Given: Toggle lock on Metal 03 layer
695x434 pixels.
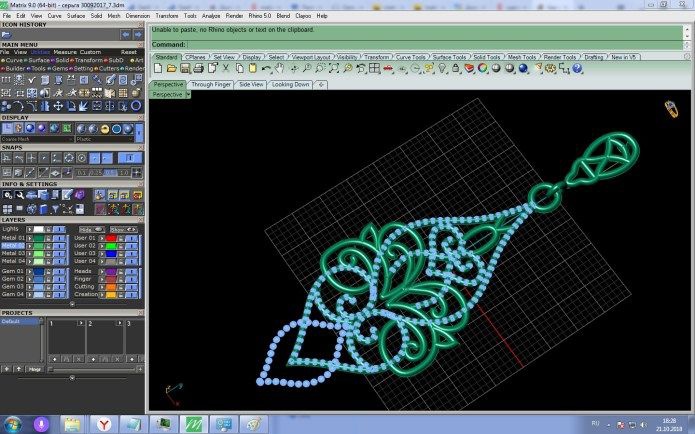Looking at the screenshot, I should tap(48, 254).
